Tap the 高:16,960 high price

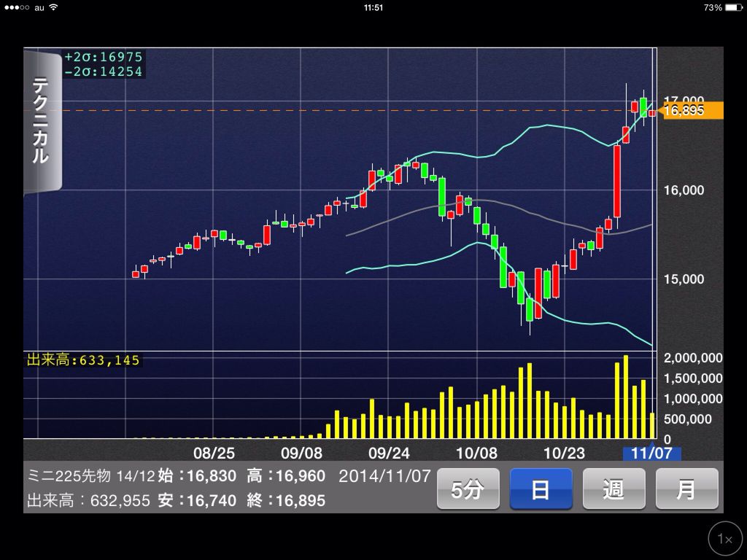pyautogui.click(x=286, y=475)
